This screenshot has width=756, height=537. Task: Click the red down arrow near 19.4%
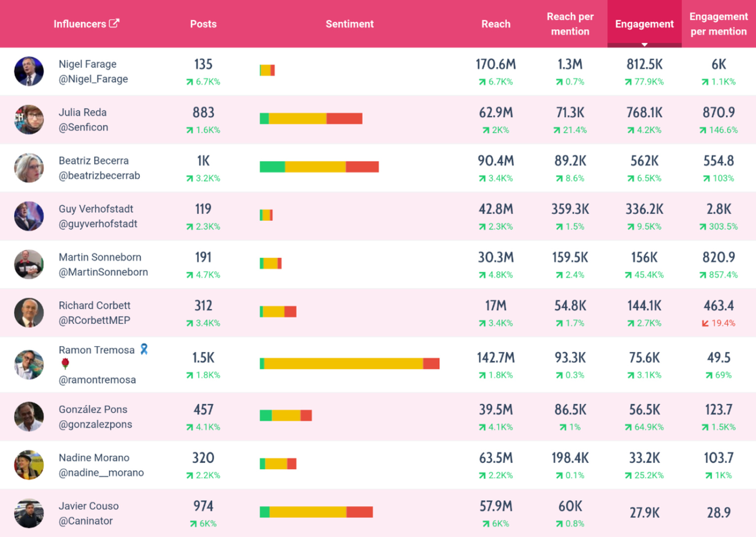(x=705, y=323)
